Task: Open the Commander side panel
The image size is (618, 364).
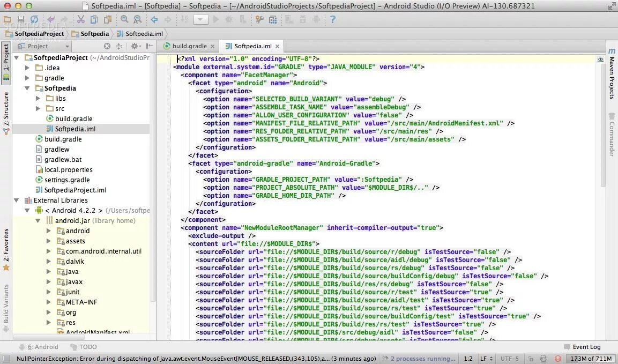Action: pyautogui.click(x=612, y=135)
